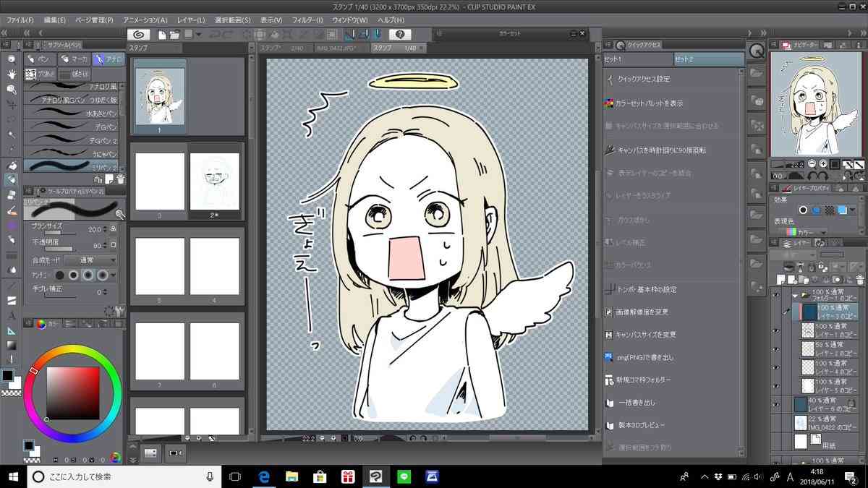Viewport: 868px width, 488px height.
Task: Open the フィルター(I) menu
Action: (x=309, y=20)
